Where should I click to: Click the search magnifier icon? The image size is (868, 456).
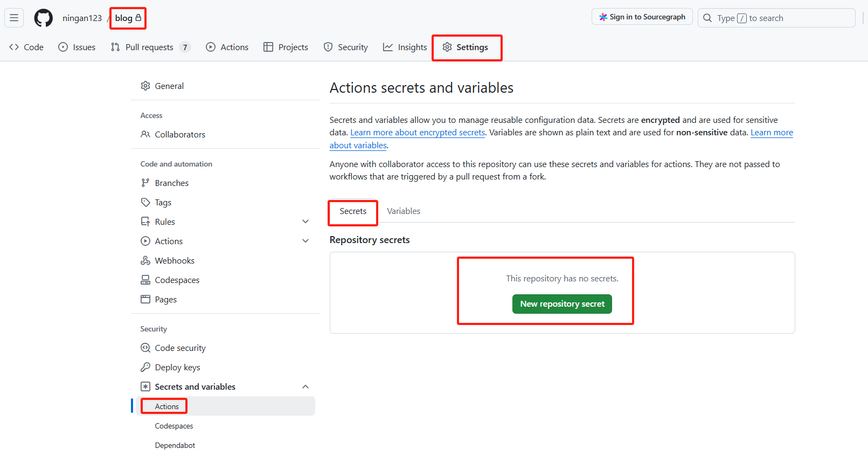click(707, 18)
